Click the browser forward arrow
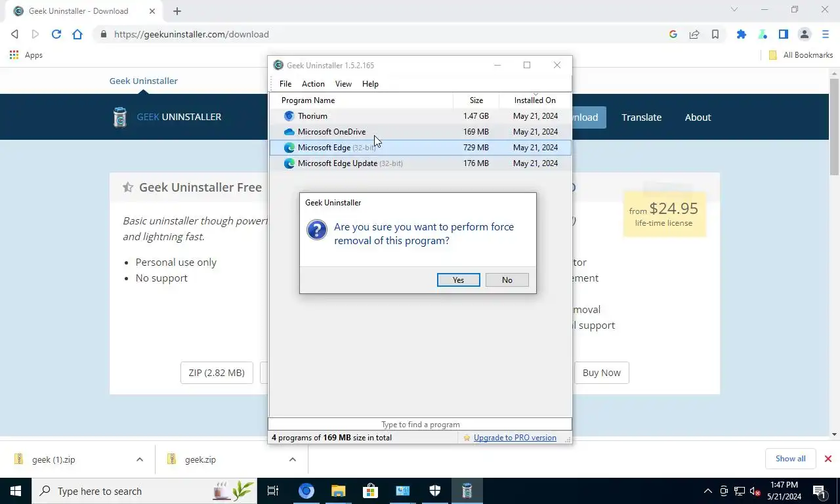 coord(35,34)
